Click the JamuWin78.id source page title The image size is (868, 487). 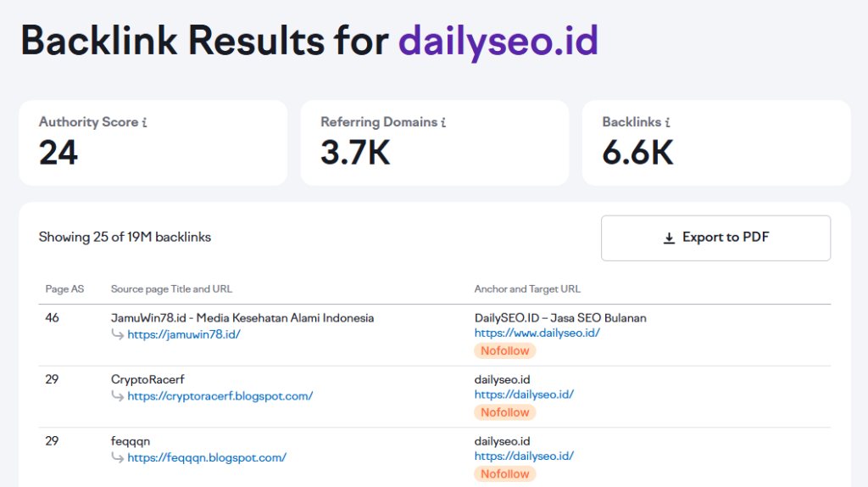tap(242, 318)
